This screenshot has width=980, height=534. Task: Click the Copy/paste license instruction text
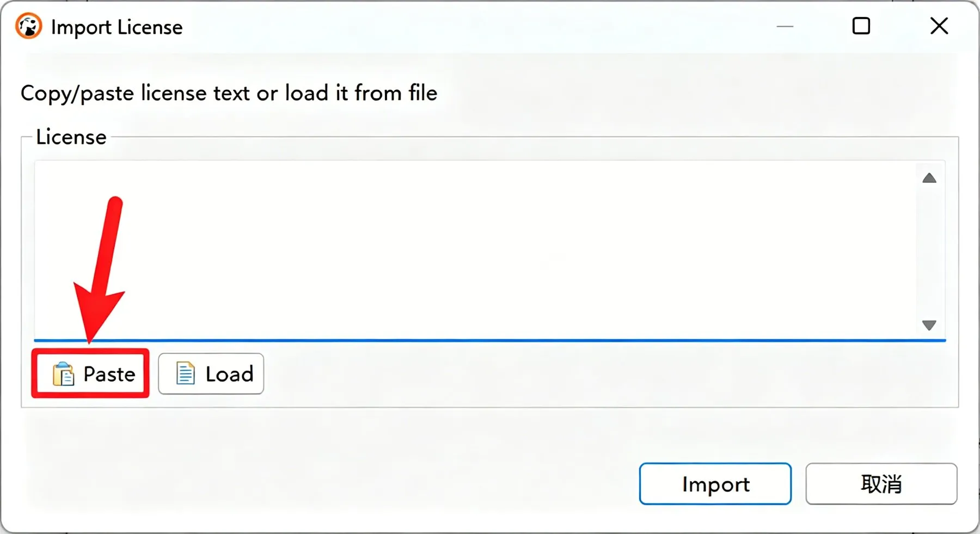click(x=229, y=93)
